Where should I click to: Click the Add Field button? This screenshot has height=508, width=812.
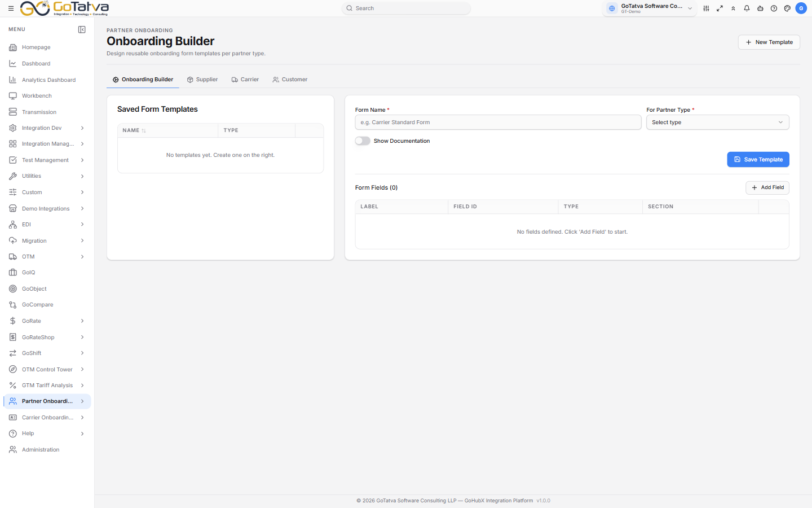[x=767, y=187]
